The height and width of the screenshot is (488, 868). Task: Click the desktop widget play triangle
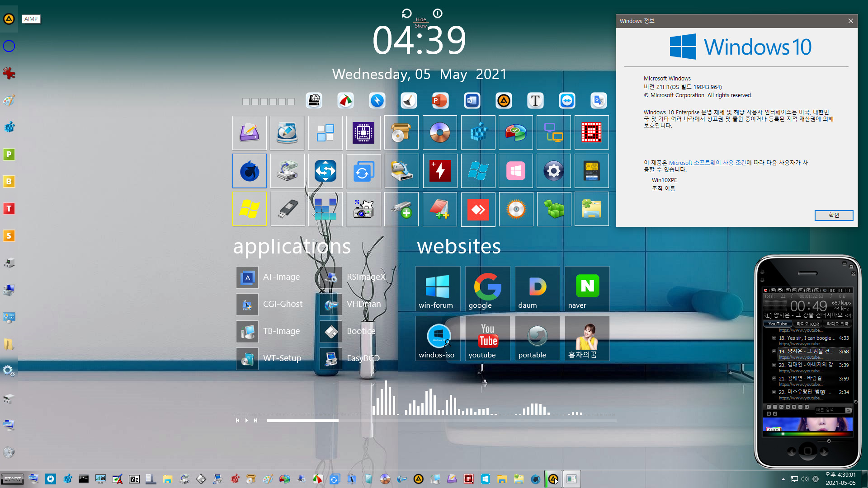coord(246,421)
